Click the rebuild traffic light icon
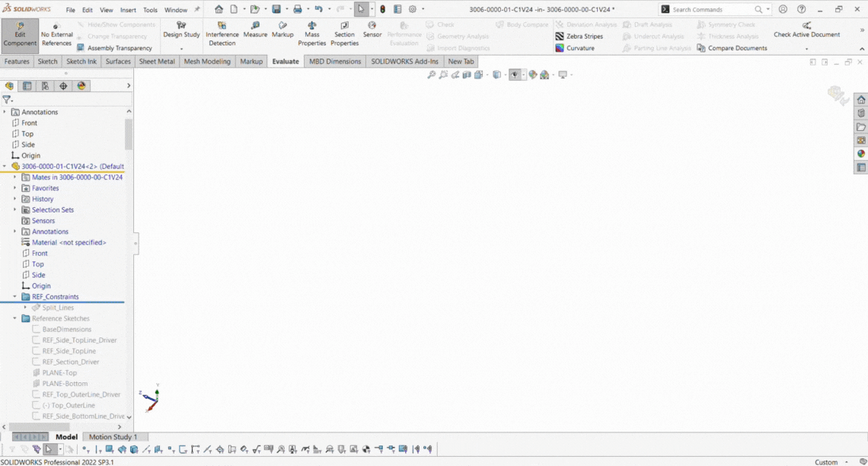The image size is (868, 466). point(382,9)
